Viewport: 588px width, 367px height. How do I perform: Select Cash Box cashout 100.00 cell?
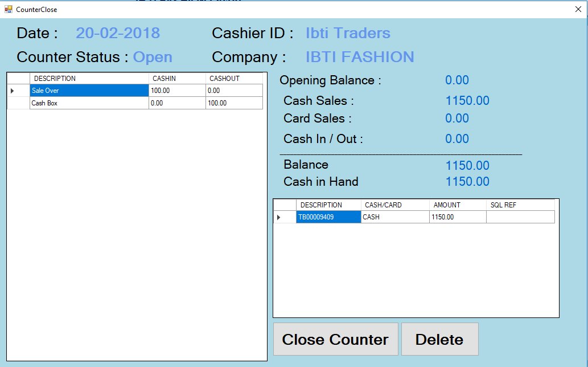[x=234, y=103]
